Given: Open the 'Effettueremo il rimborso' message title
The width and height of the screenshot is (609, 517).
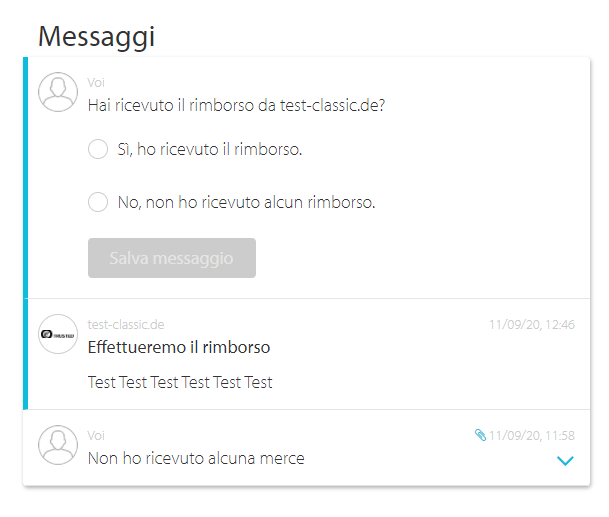Looking at the screenshot, I should pos(179,347).
